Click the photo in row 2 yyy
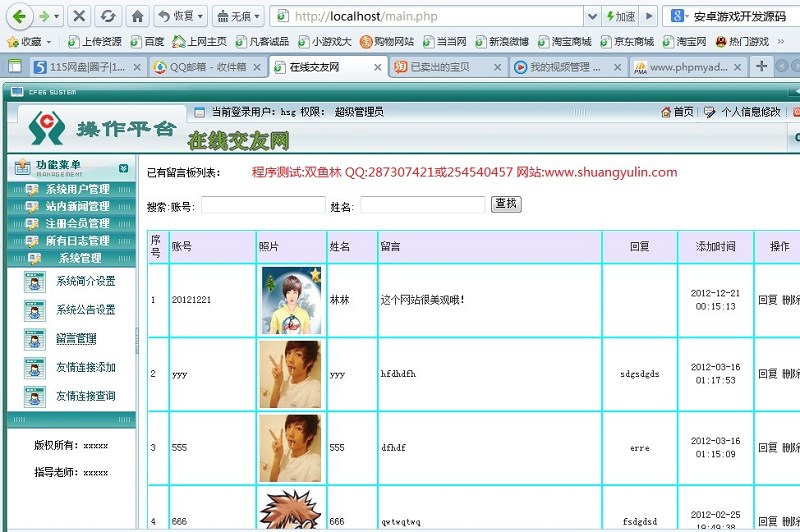The image size is (800, 532). click(x=290, y=374)
